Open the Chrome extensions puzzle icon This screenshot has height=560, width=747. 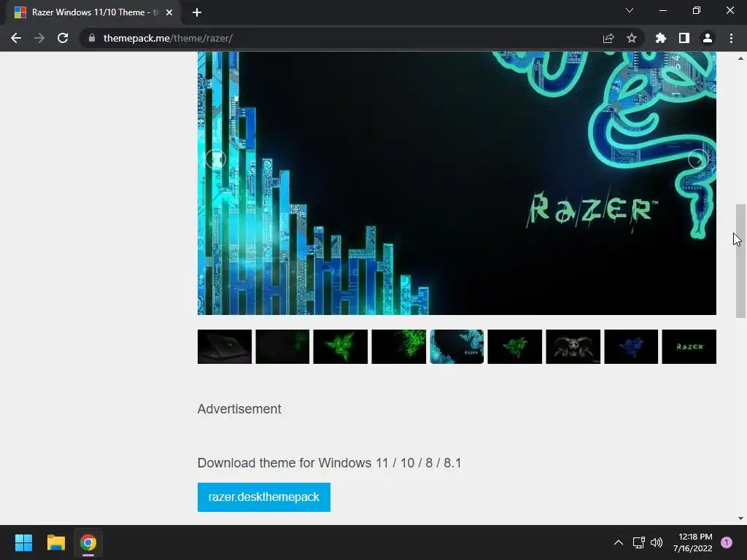coord(660,38)
